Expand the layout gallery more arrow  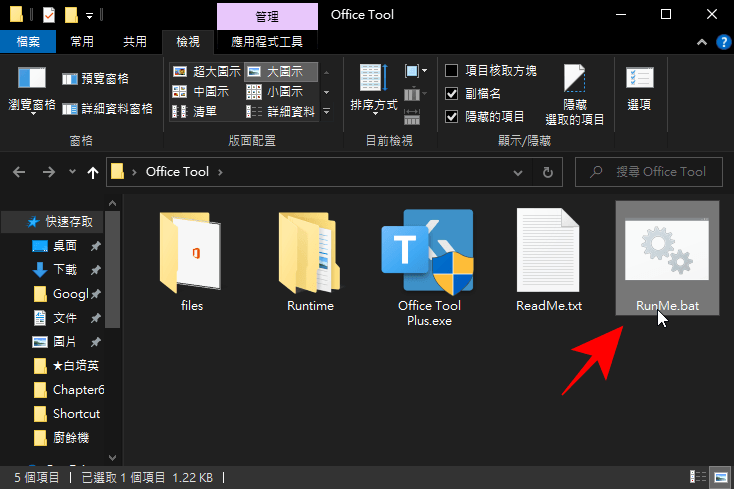pos(327,111)
